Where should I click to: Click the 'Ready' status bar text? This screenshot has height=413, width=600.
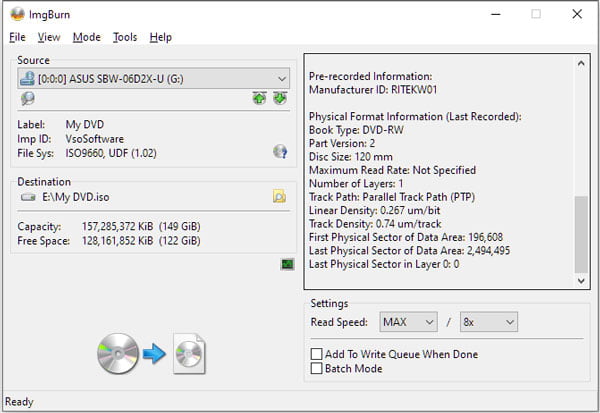[x=19, y=402]
